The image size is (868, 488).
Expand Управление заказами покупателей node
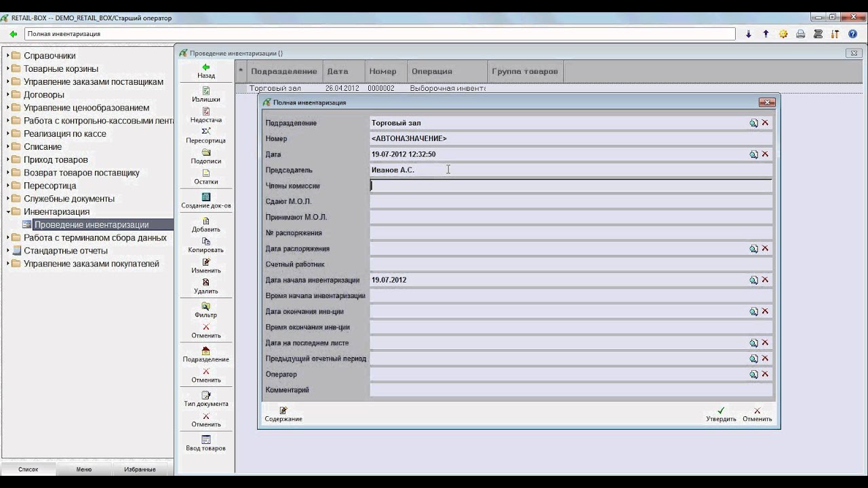coord(7,264)
